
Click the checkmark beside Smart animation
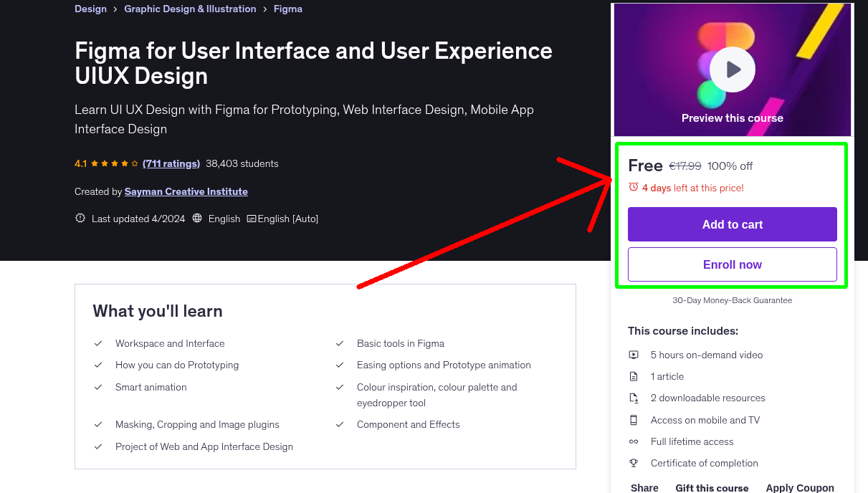point(98,387)
